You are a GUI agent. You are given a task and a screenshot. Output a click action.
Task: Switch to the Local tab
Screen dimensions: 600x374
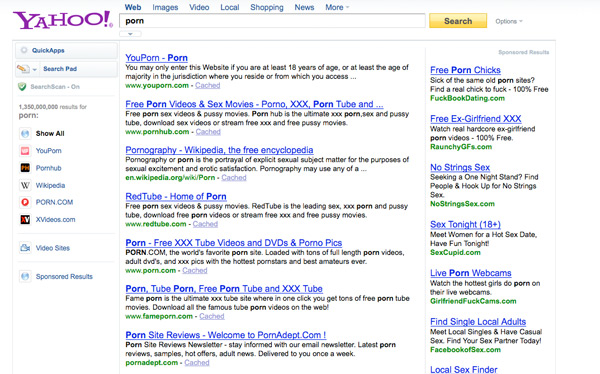point(230,7)
